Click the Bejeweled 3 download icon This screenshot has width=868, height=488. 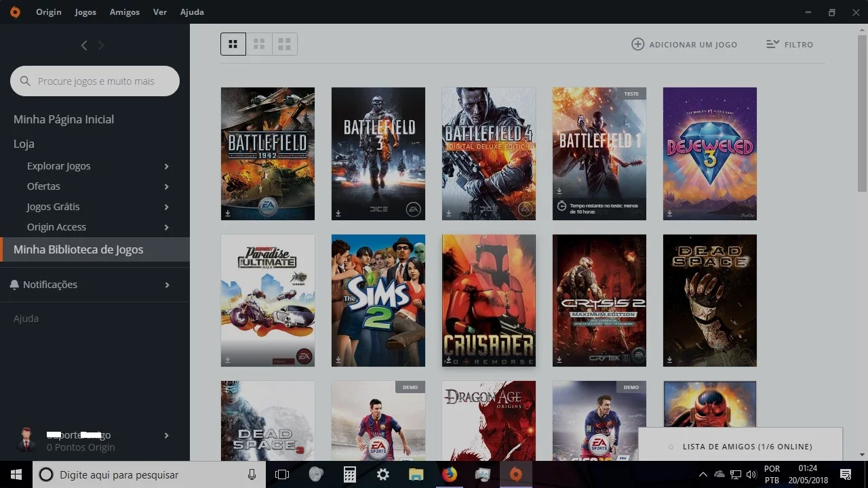click(670, 213)
